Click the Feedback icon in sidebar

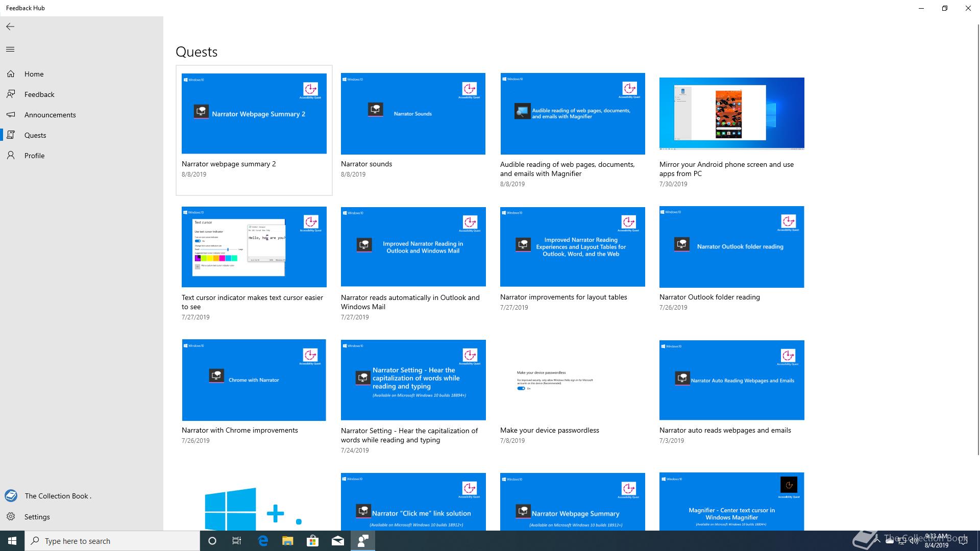[11, 94]
